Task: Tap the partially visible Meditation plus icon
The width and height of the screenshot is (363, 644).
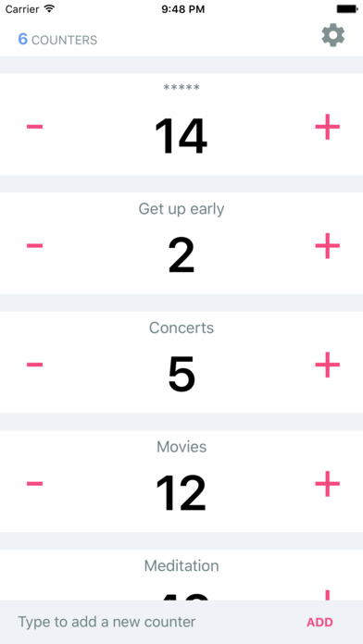Action: coord(327,595)
